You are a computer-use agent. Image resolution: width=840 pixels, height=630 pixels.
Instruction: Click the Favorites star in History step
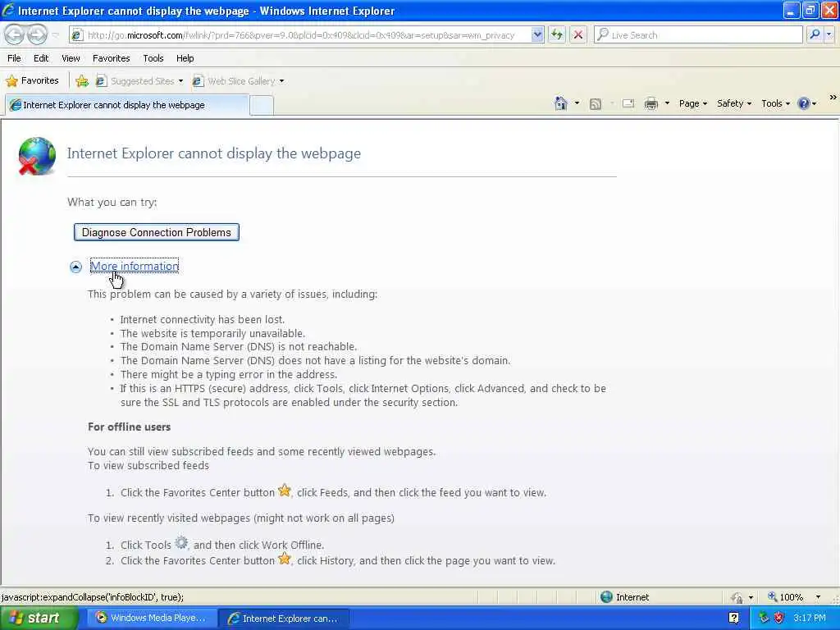pos(285,559)
